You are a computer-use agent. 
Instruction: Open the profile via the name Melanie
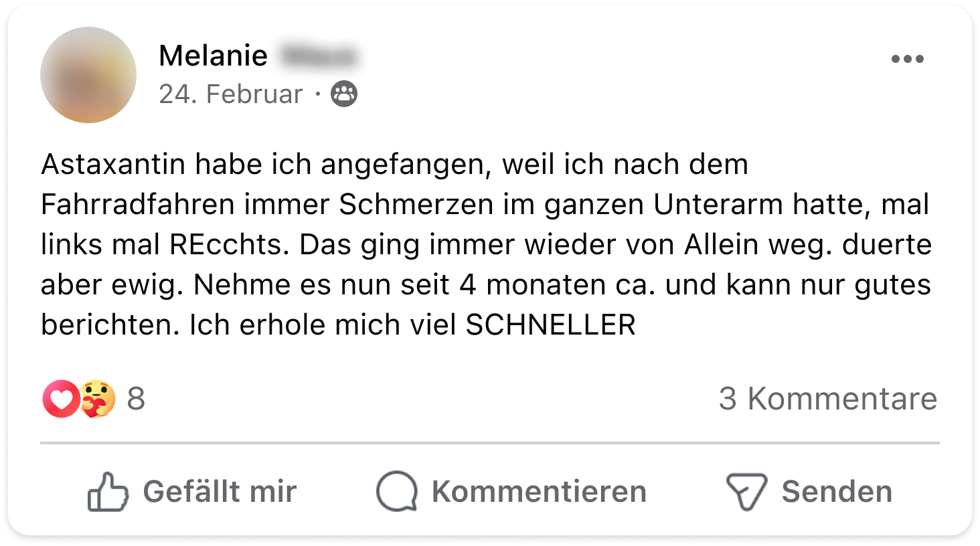(213, 56)
